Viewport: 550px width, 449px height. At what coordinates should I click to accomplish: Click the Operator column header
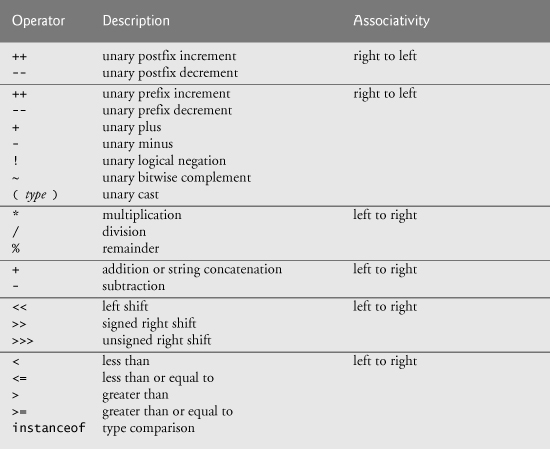coord(39,21)
